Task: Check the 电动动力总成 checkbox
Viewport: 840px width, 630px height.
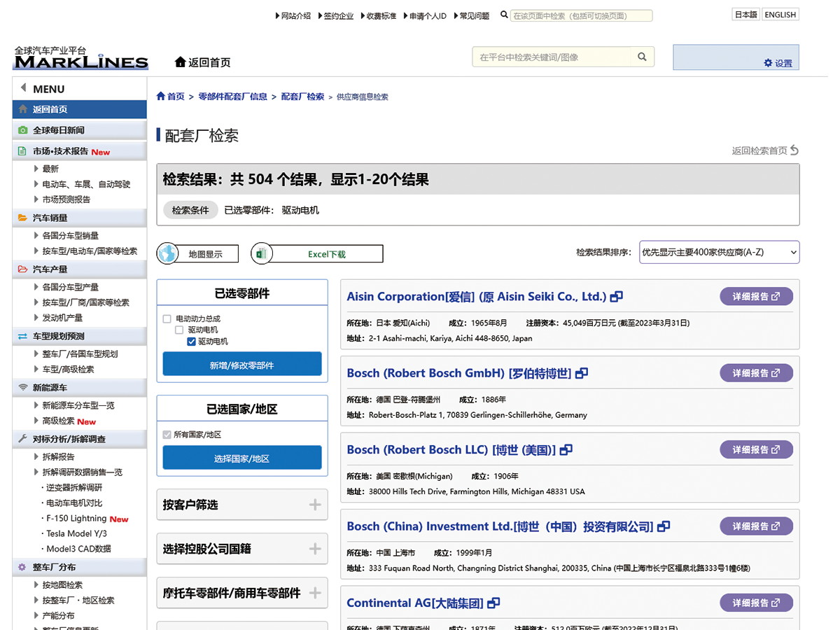Action: pos(167,319)
